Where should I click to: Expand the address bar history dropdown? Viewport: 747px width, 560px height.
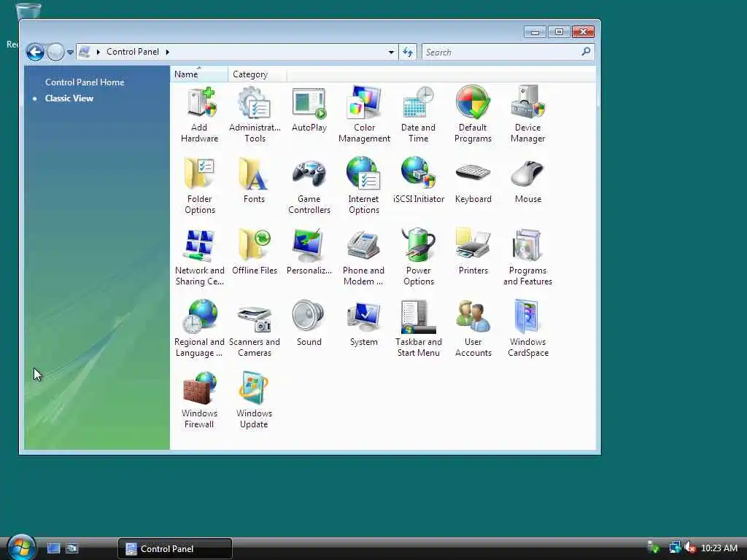pyautogui.click(x=391, y=52)
